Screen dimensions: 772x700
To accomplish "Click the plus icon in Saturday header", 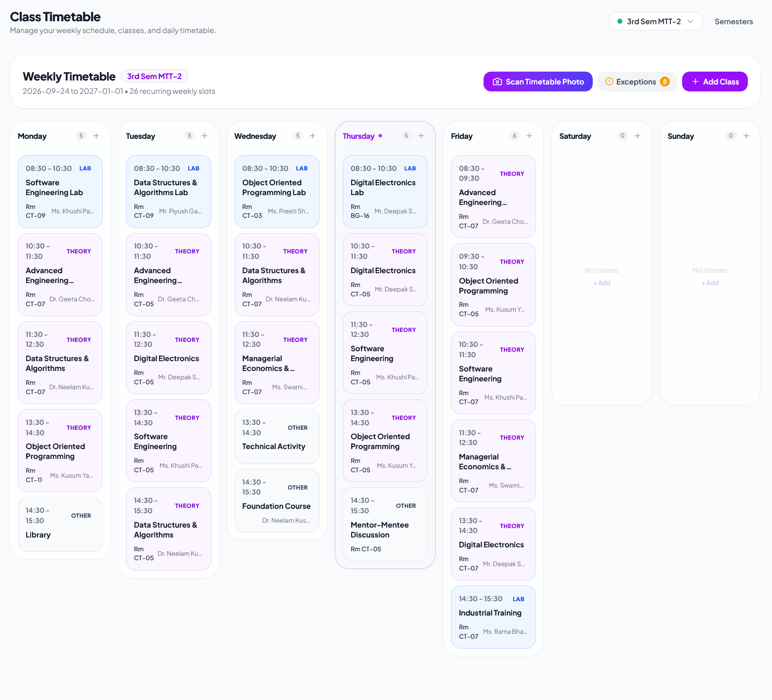I will (638, 136).
